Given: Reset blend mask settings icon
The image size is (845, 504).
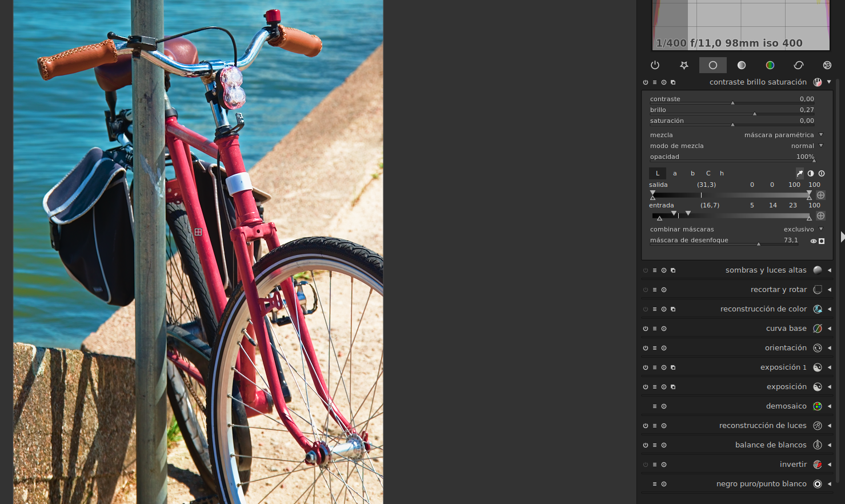Looking at the screenshot, I should point(822,173).
